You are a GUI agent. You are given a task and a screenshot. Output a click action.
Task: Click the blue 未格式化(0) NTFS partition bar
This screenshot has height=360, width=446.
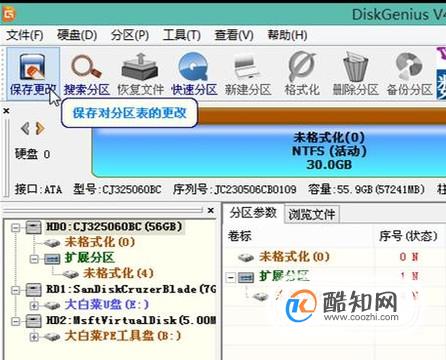pyautogui.click(x=269, y=151)
